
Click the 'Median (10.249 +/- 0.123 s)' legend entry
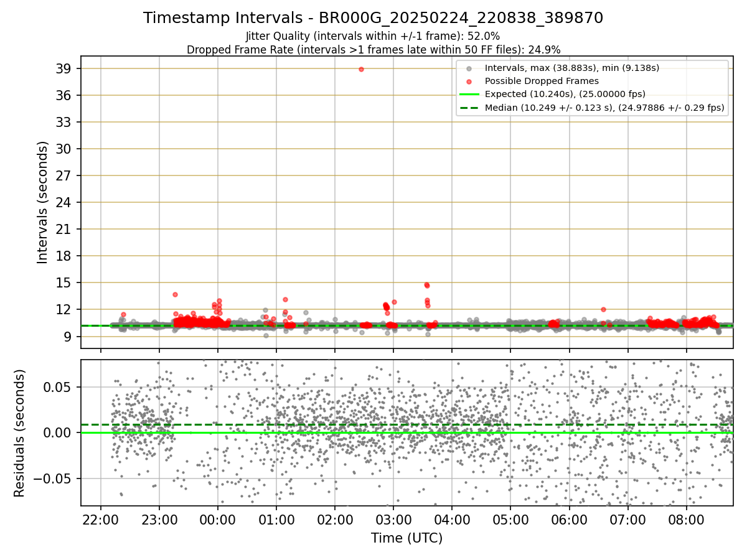(604, 108)
